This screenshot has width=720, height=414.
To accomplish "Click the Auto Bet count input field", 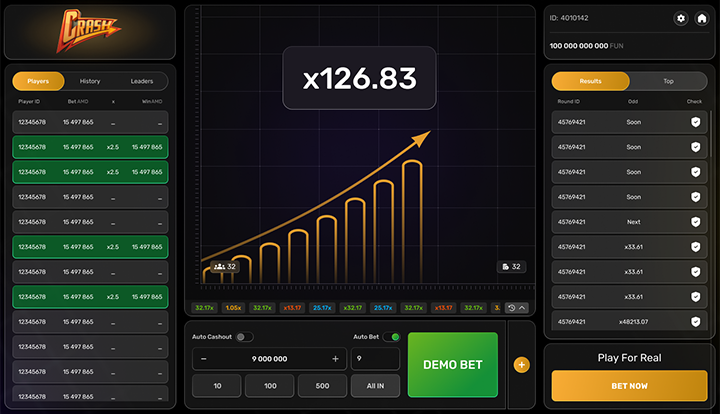I will [375, 359].
